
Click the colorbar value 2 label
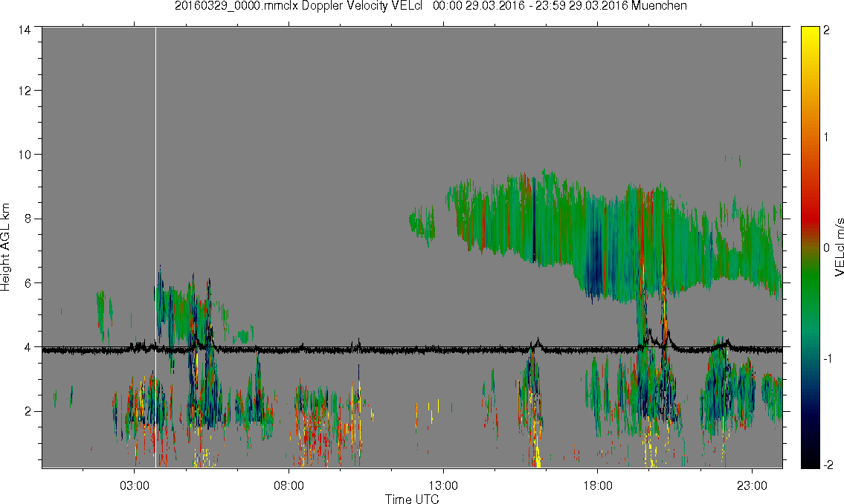point(826,30)
